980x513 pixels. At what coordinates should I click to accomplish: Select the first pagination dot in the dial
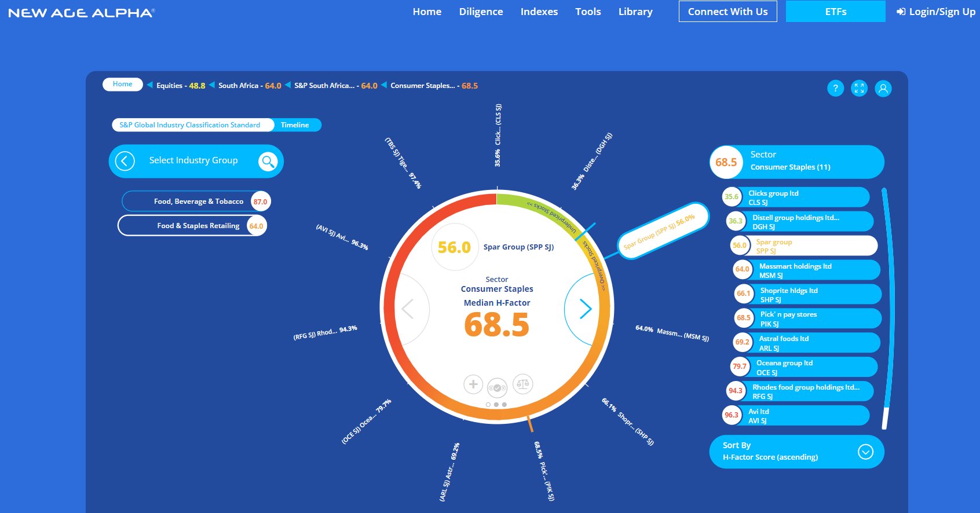click(x=488, y=405)
